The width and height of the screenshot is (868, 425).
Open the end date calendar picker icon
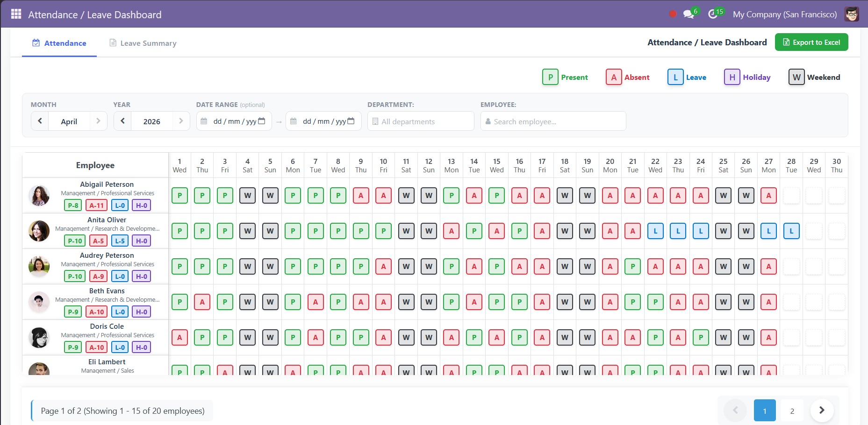pos(351,121)
